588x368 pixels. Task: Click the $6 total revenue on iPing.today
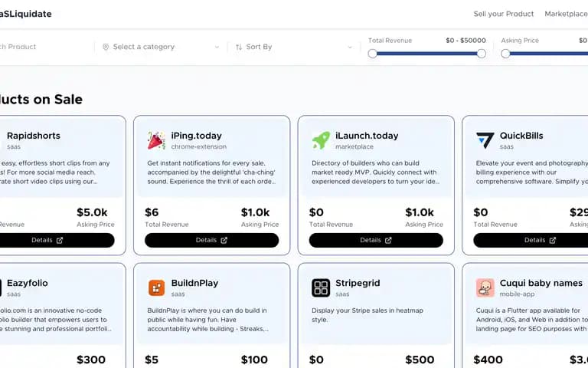pyautogui.click(x=152, y=212)
